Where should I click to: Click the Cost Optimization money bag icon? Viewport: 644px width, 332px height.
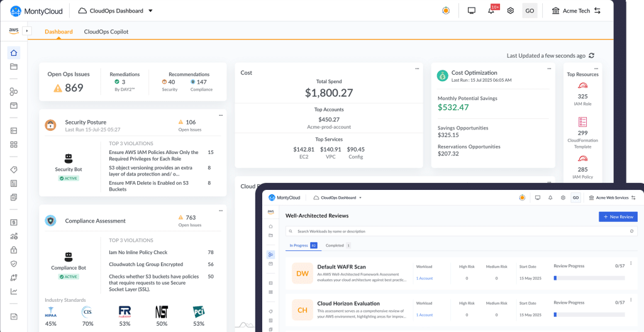(x=443, y=75)
